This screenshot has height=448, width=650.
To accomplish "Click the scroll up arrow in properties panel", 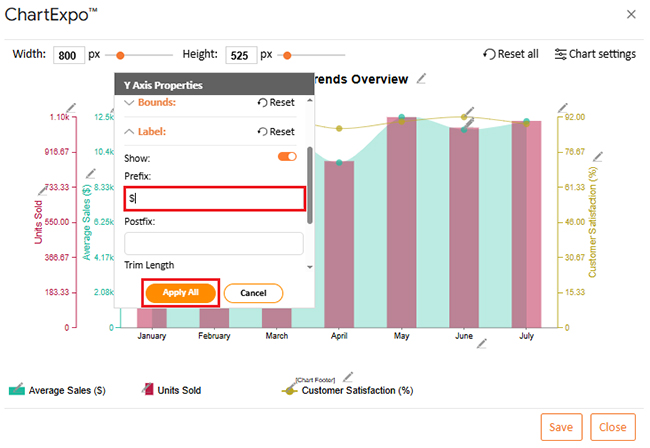I will tap(310, 101).
